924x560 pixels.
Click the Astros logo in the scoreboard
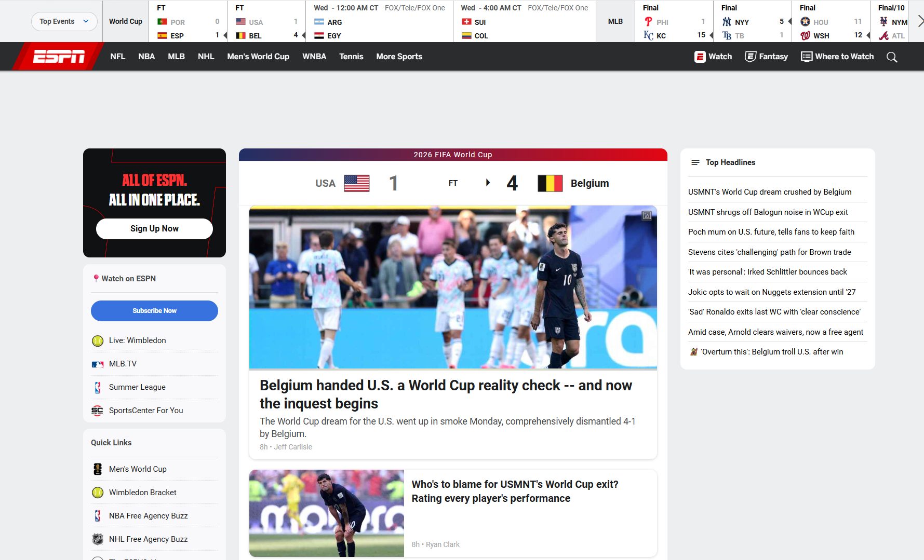[805, 22]
